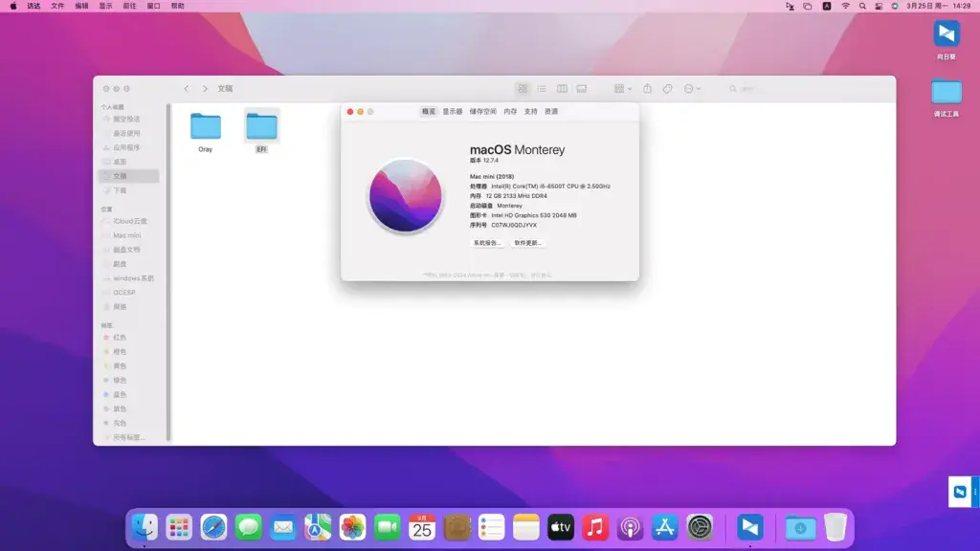
Task: Open 所有标签... in sidebar
Action: click(129, 437)
